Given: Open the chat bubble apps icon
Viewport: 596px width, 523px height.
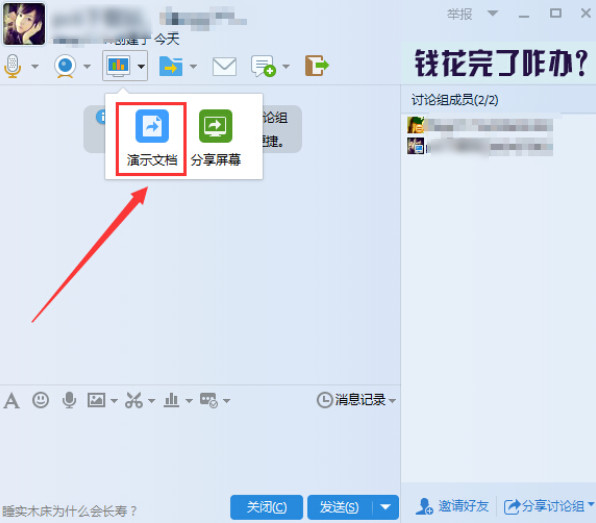Looking at the screenshot, I should click(x=209, y=400).
